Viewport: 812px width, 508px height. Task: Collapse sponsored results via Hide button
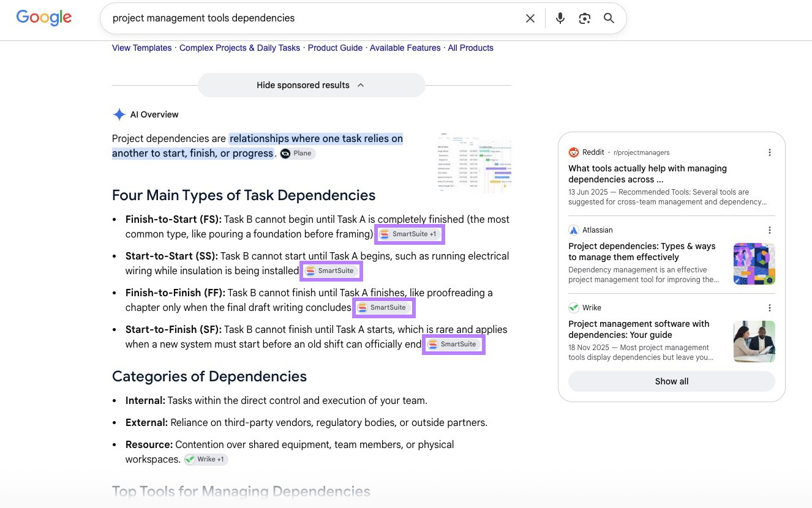click(311, 85)
